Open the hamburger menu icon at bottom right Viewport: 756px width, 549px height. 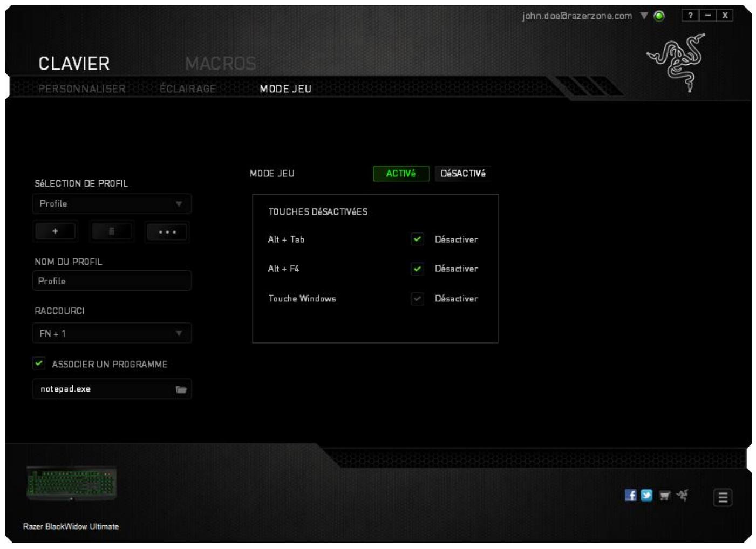click(x=723, y=497)
